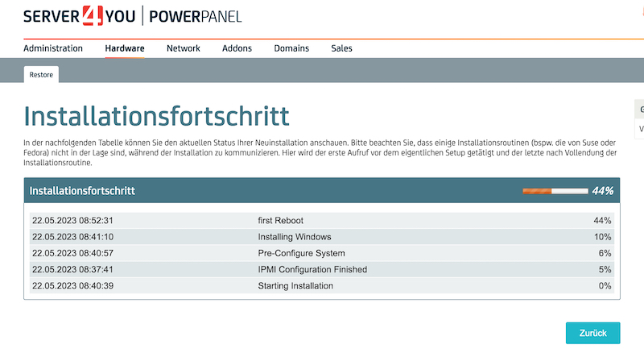The width and height of the screenshot is (644, 353).
Task: Select the Pre-Configure System row
Action: point(322,253)
